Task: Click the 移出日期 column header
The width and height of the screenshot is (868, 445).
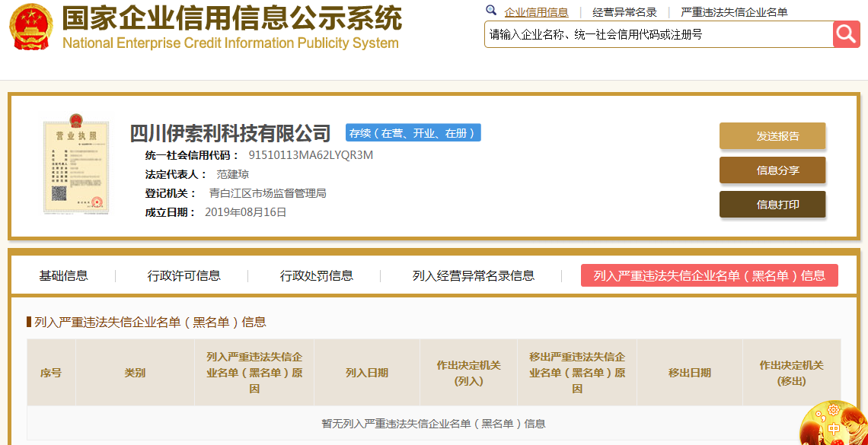Action: pos(690,373)
